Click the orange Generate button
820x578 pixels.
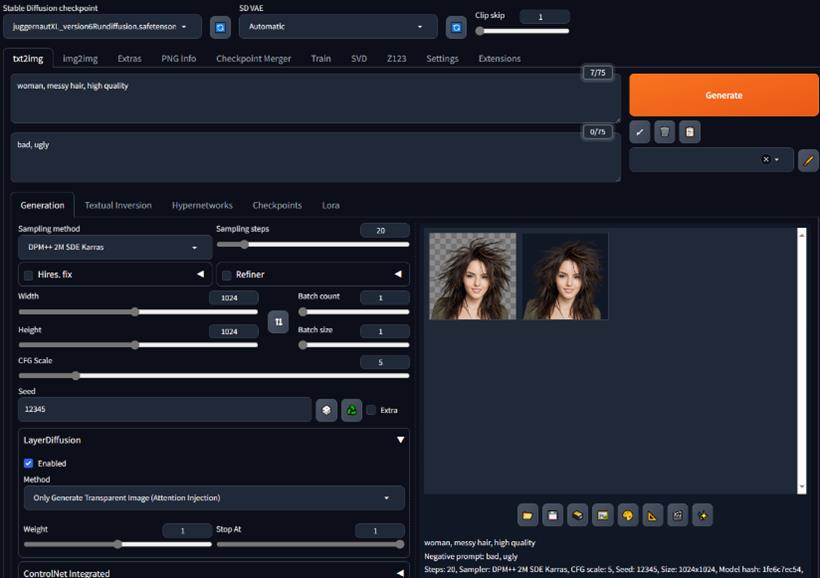click(x=724, y=95)
